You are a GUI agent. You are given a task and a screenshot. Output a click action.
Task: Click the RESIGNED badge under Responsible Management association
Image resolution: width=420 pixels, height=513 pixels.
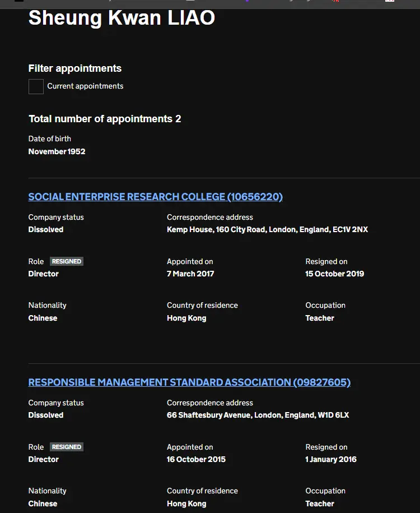[67, 447]
